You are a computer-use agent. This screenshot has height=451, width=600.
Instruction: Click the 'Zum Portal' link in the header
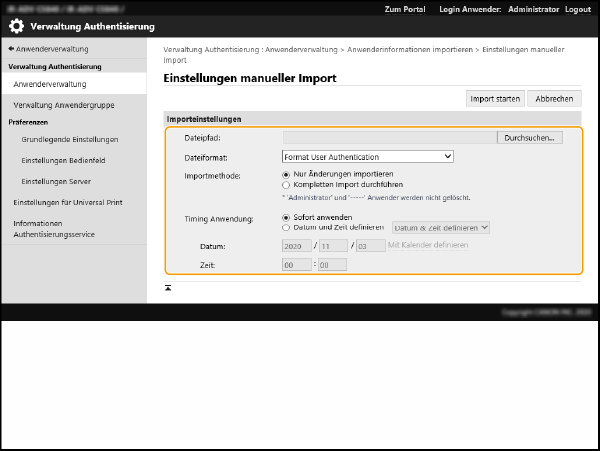[x=405, y=9]
